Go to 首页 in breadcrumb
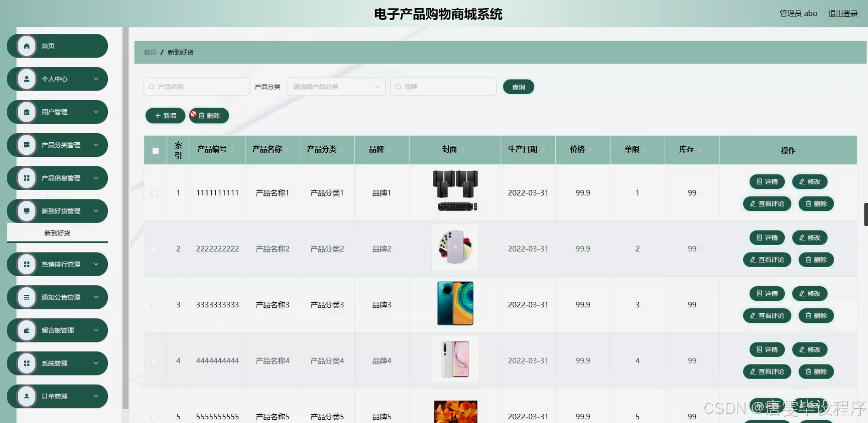Screen dimensions: 868x423 click(x=150, y=52)
